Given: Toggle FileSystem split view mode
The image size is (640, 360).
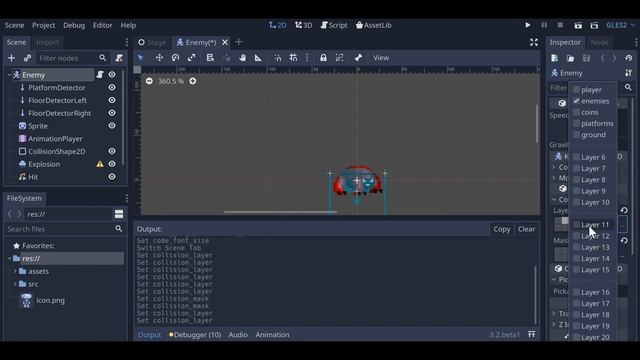Looking at the screenshot, I should [x=119, y=214].
